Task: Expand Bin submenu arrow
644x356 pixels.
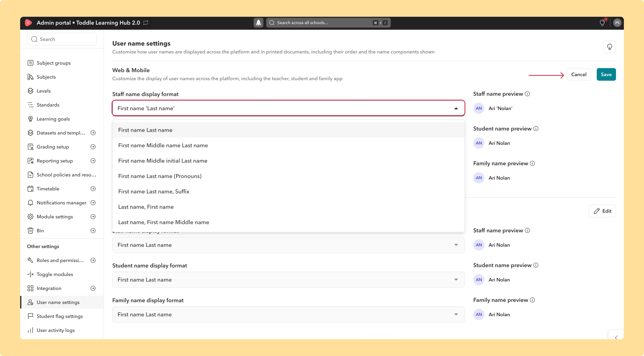Action: (x=93, y=231)
